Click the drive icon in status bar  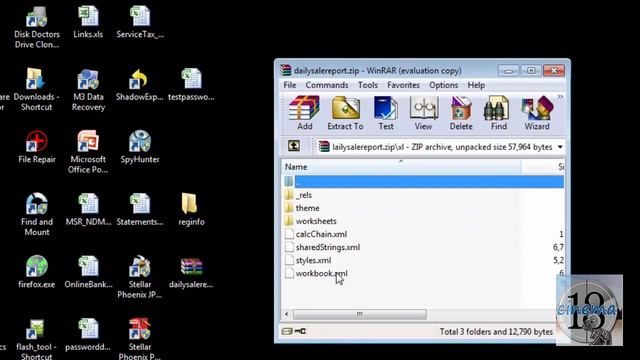tap(287, 331)
